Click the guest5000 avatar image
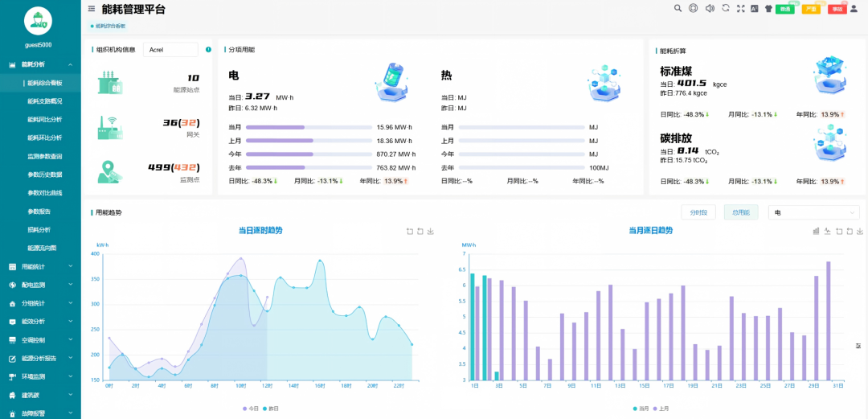This screenshot has width=868, height=419. pyautogui.click(x=39, y=20)
